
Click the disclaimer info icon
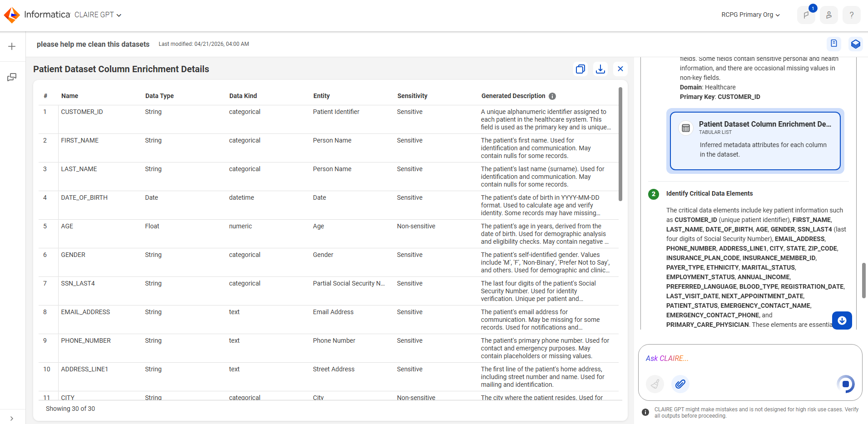click(645, 412)
